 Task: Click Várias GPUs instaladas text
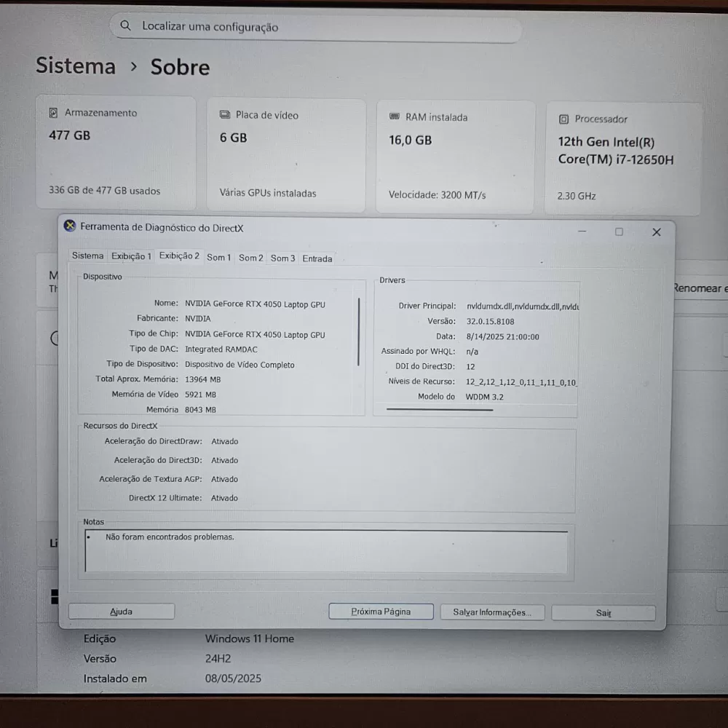pyautogui.click(x=268, y=193)
